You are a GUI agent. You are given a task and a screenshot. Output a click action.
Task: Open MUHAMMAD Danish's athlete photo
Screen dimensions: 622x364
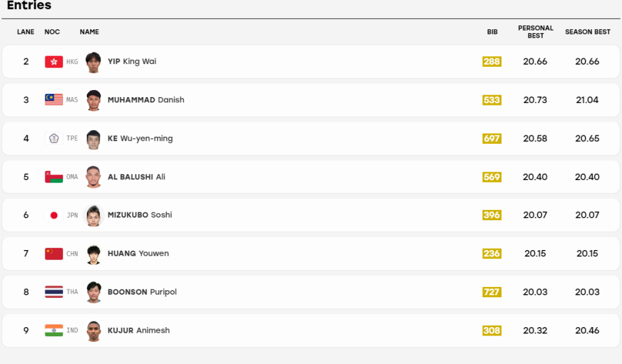93,100
